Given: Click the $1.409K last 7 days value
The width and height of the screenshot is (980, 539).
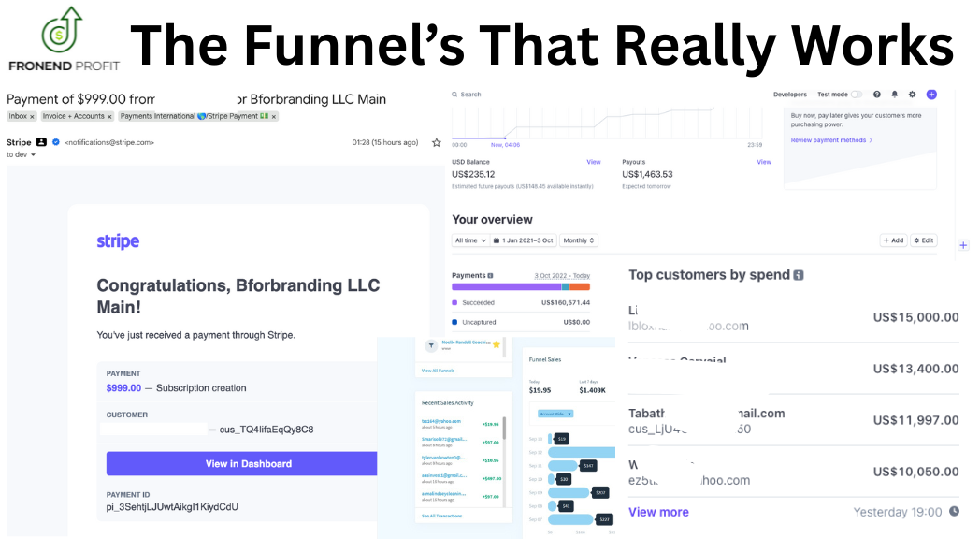Looking at the screenshot, I should click(592, 390).
